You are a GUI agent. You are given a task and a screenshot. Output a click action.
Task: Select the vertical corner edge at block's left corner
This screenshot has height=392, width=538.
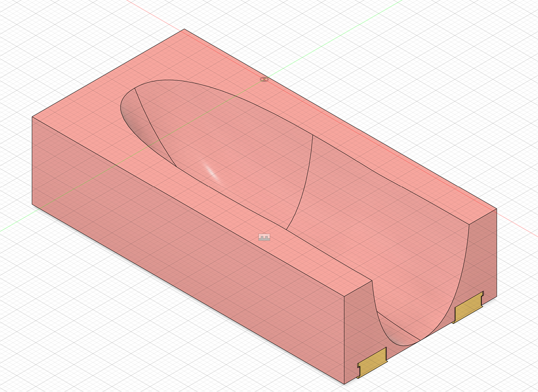pos(32,161)
